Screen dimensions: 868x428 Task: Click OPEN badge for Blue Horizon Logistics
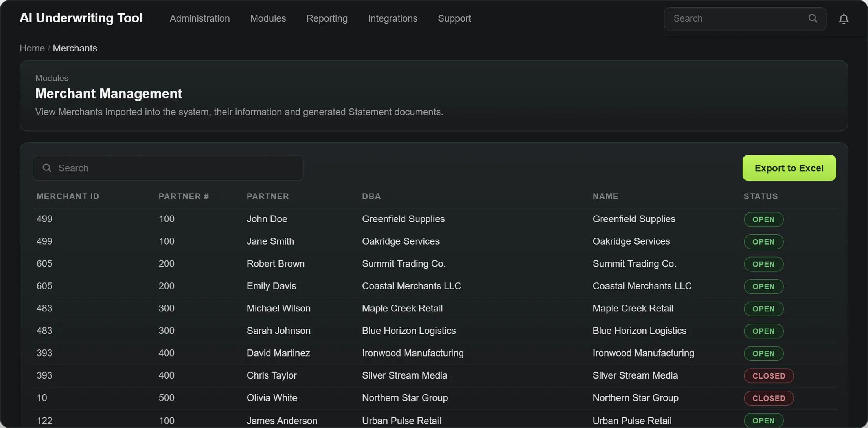763,331
